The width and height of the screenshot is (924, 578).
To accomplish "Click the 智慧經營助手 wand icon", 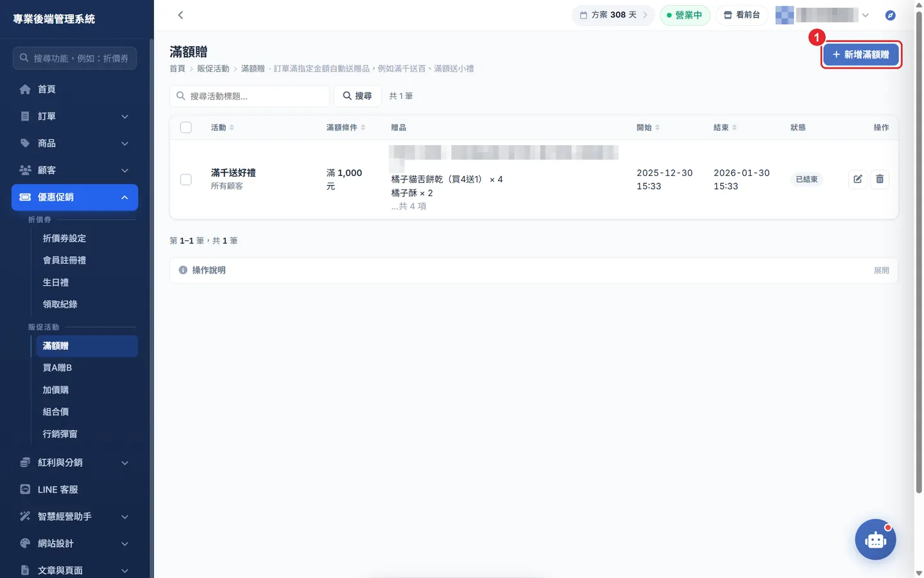I will coord(25,516).
